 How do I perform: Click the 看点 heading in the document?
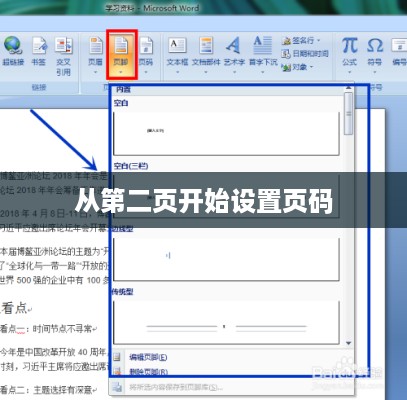16,308
